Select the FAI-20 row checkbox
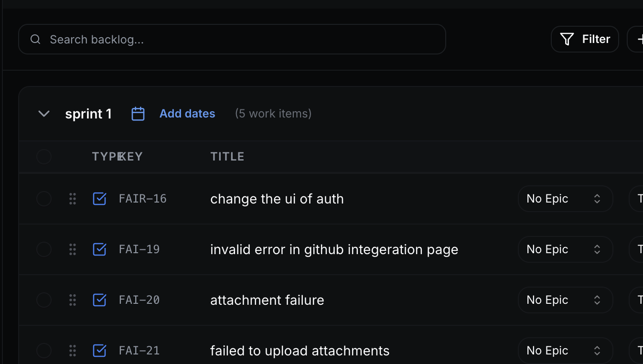Screen dimensions: 643x364 click(44, 300)
